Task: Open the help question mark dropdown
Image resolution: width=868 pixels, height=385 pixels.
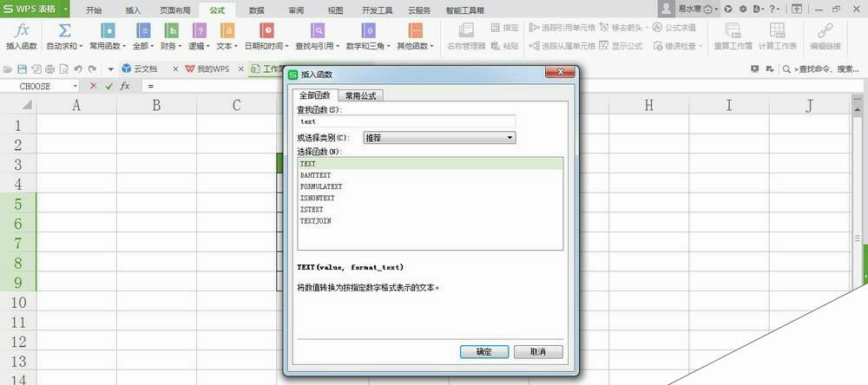Action: pos(774,9)
